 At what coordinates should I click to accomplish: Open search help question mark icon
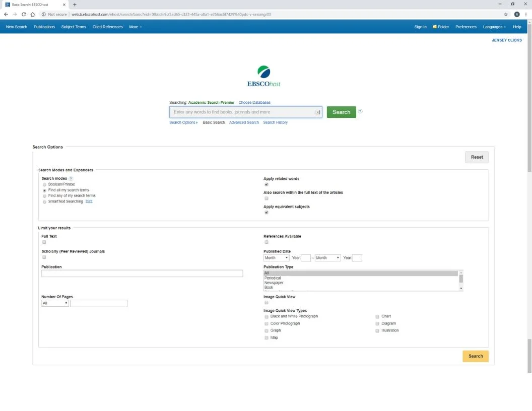pyautogui.click(x=360, y=111)
